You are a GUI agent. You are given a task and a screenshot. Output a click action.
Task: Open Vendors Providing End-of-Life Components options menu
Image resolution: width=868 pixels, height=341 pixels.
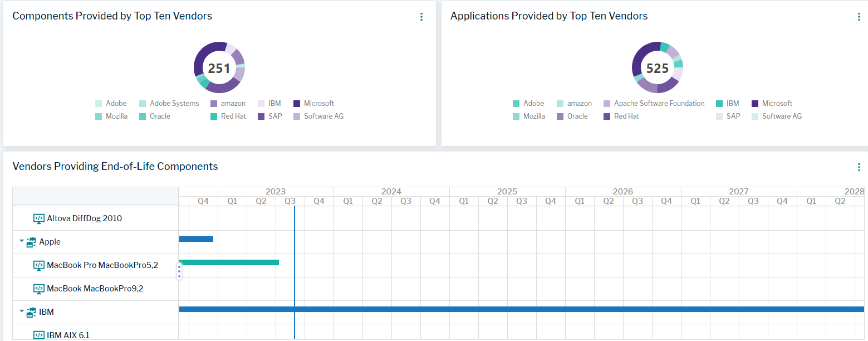tap(859, 167)
